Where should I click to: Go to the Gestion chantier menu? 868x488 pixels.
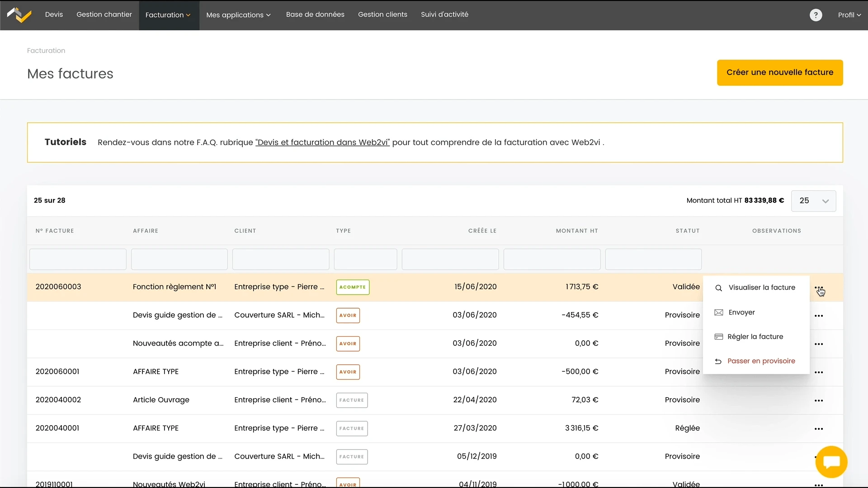click(x=104, y=14)
